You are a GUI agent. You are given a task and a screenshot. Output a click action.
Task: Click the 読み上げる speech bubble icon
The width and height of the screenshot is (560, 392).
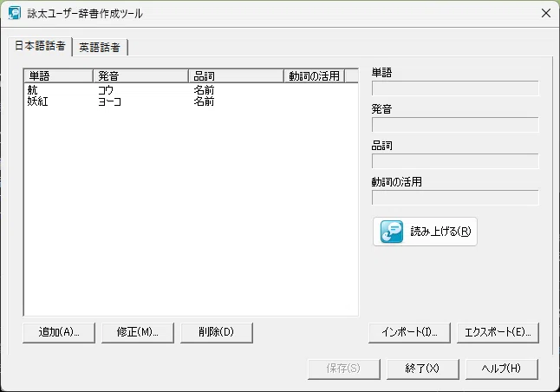pyautogui.click(x=392, y=232)
